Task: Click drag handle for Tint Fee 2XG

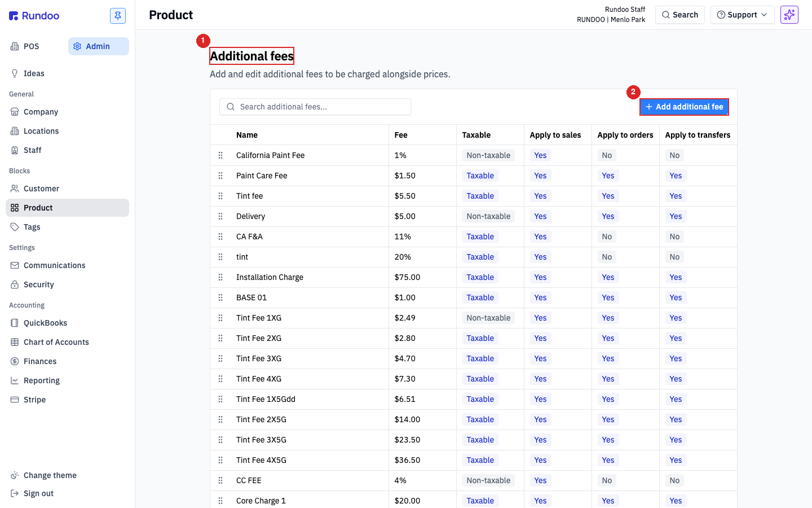Action: [x=220, y=338]
